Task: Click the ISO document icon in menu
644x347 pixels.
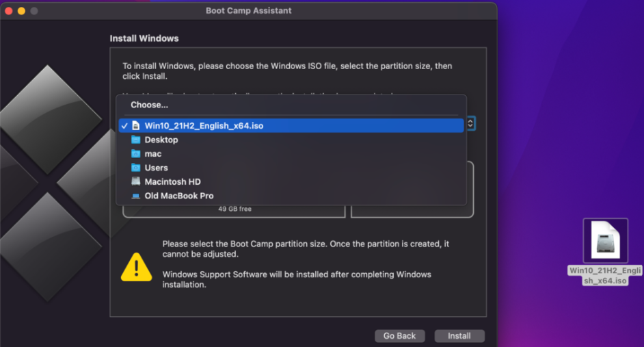Action: coord(135,126)
